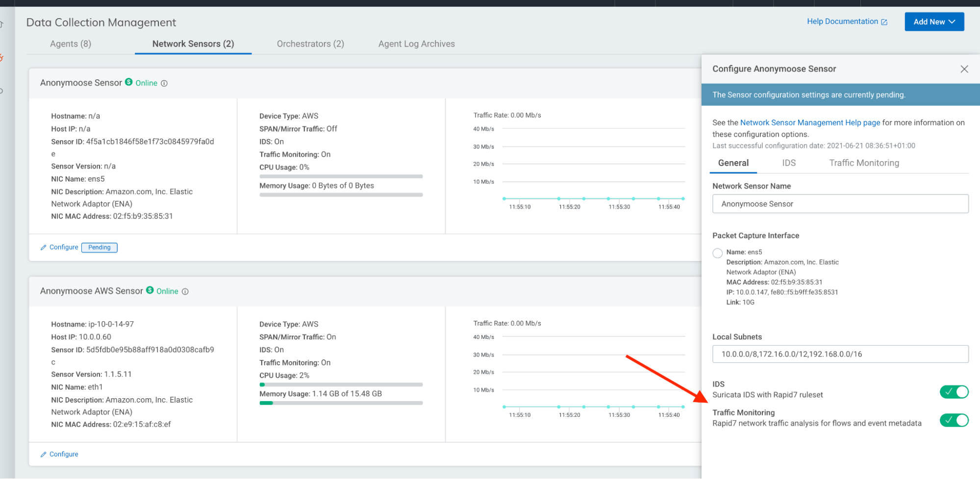The height and width of the screenshot is (479, 980).
Task: Close the Configure Anonymoose Sensor panel
Action: 964,69
